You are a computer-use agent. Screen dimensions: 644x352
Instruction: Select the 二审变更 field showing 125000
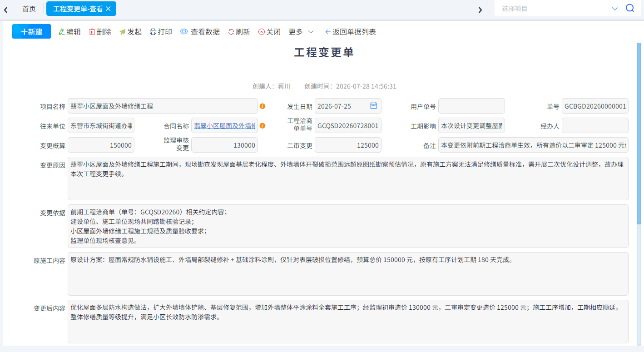tap(348, 145)
